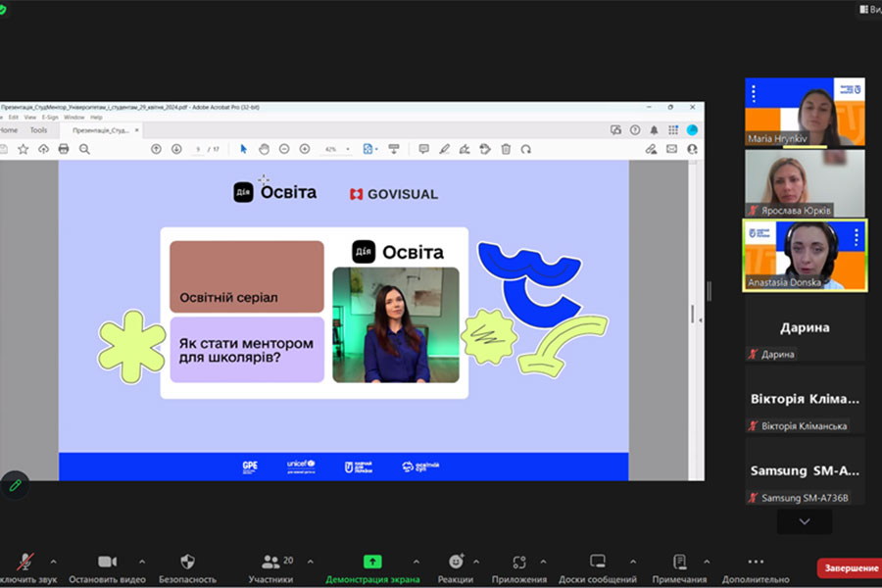
Task: Open the Дополнительно more options button
Action: click(755, 562)
